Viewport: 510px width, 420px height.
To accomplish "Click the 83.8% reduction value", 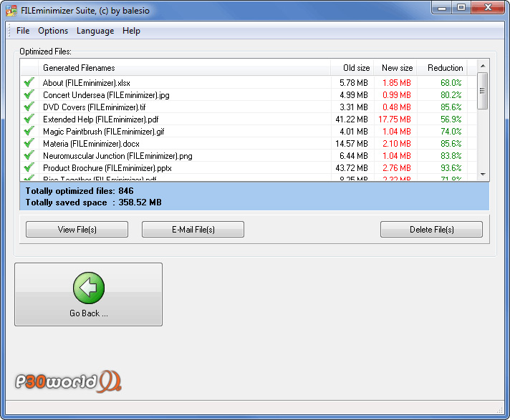I will click(x=451, y=155).
